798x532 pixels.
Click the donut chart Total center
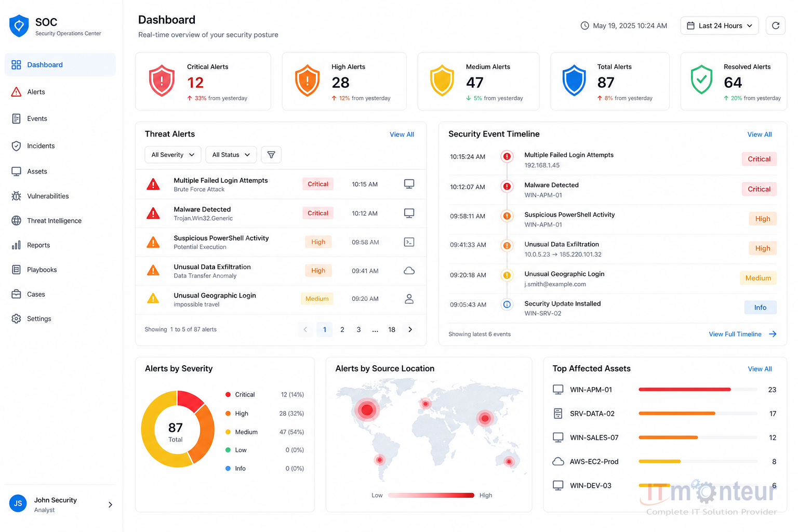click(176, 431)
